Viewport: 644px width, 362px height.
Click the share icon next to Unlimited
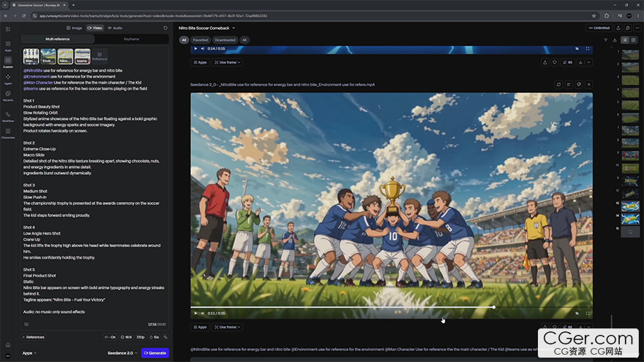click(x=618, y=28)
